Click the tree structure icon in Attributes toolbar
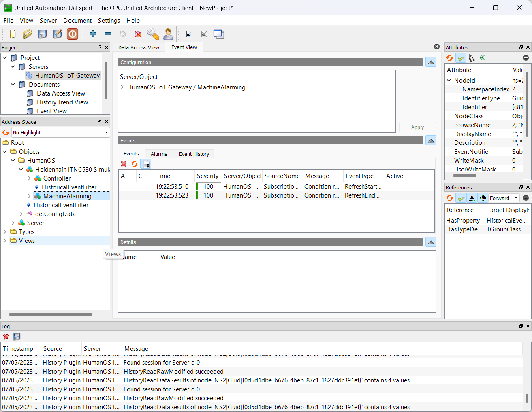532x412 pixels. (472, 58)
